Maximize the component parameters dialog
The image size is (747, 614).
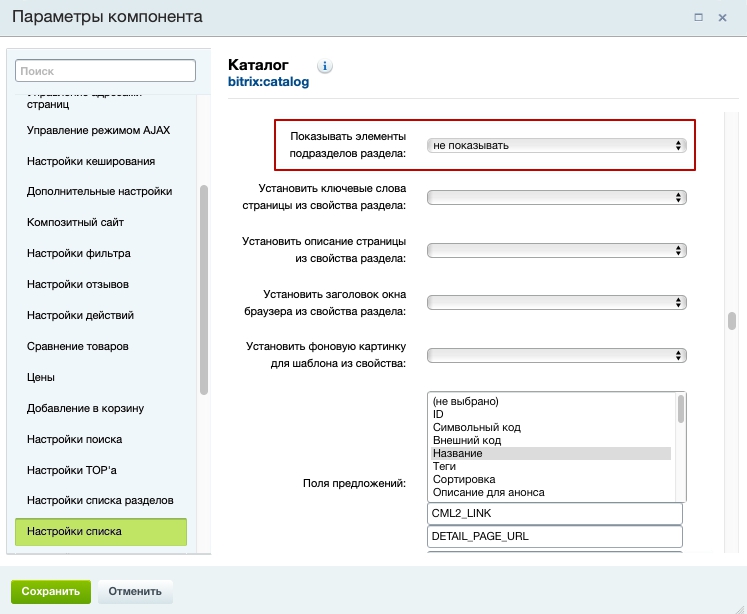coord(698,17)
